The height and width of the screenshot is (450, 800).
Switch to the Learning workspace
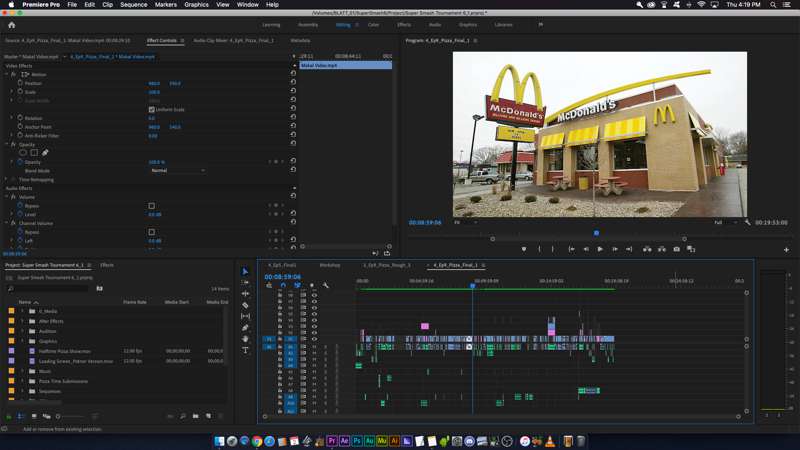(x=271, y=24)
